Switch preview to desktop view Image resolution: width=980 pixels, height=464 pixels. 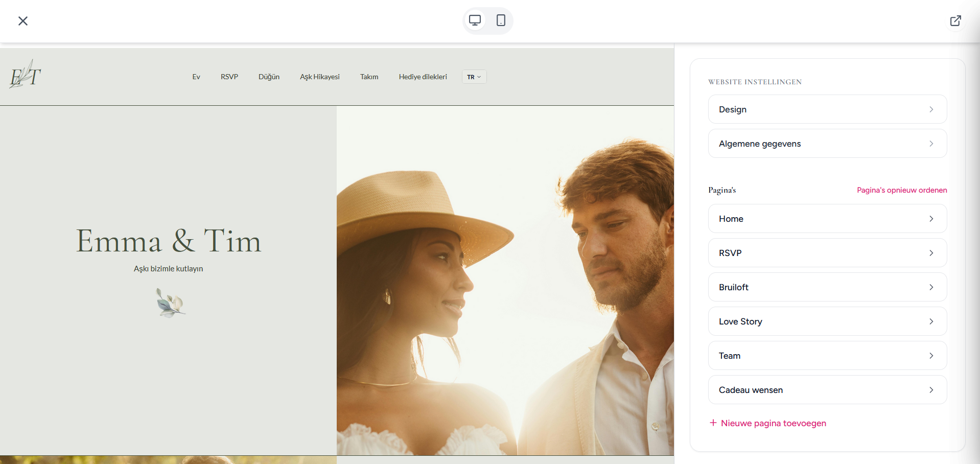475,20
